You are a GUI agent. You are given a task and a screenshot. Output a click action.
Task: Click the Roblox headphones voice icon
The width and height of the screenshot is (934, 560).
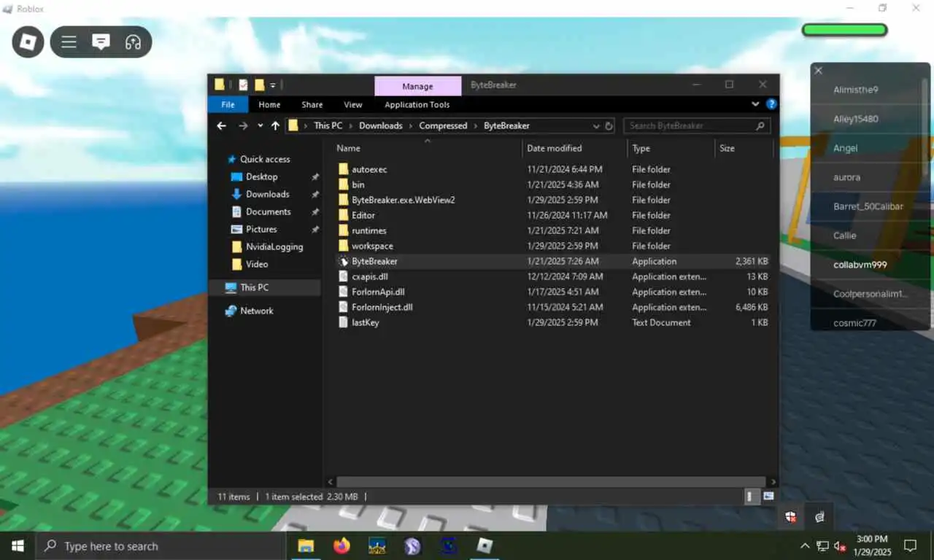[133, 42]
